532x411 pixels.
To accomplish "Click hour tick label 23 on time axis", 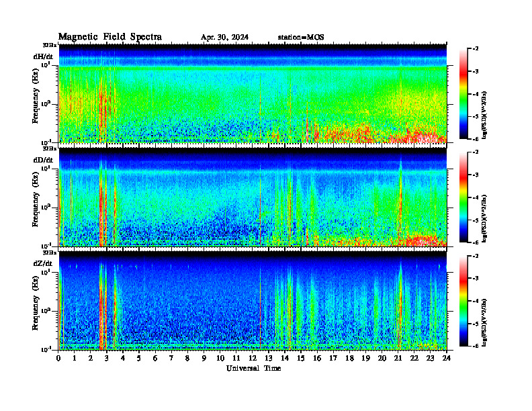I will pos(430,358).
